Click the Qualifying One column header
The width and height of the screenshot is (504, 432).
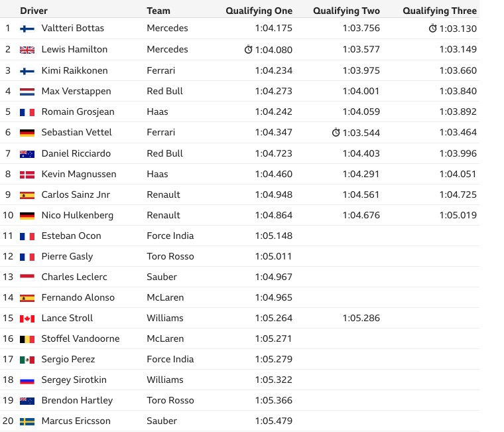pyautogui.click(x=259, y=11)
